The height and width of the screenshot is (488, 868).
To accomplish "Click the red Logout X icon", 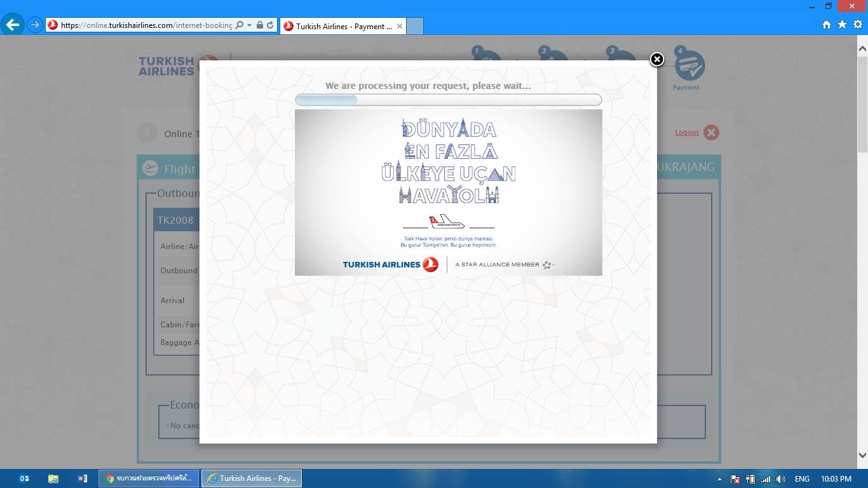I will click(x=711, y=132).
